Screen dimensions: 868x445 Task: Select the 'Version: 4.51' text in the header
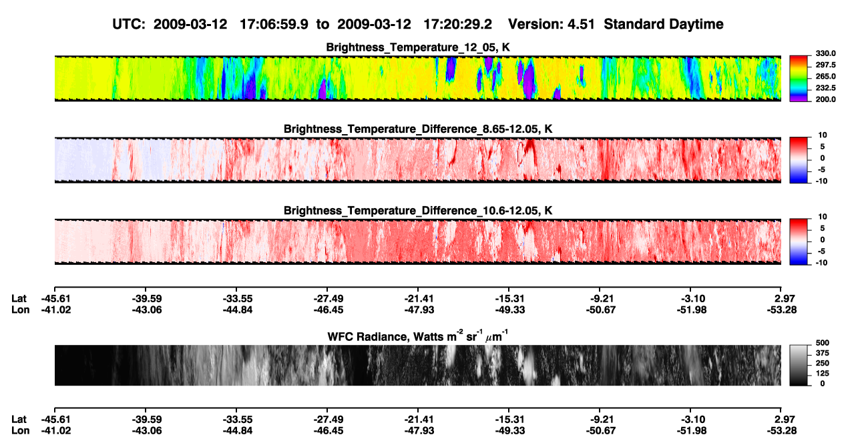[x=552, y=24]
